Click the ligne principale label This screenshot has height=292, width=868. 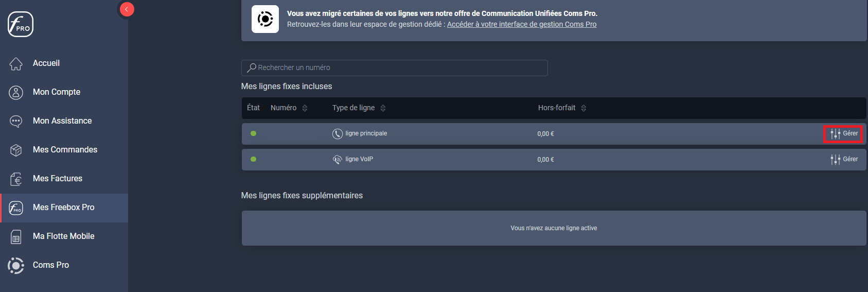pyautogui.click(x=366, y=133)
